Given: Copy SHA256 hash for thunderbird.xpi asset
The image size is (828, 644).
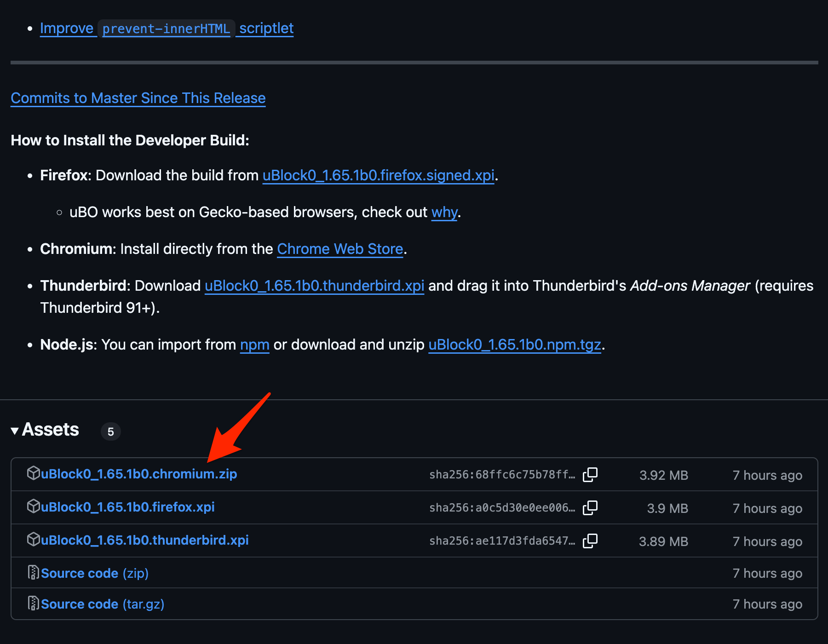Looking at the screenshot, I should point(590,541).
